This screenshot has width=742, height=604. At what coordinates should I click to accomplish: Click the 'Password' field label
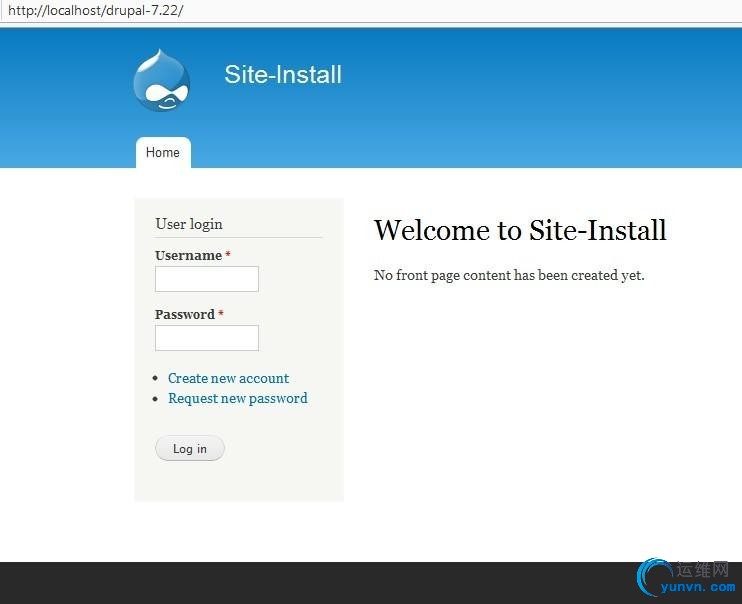click(185, 314)
